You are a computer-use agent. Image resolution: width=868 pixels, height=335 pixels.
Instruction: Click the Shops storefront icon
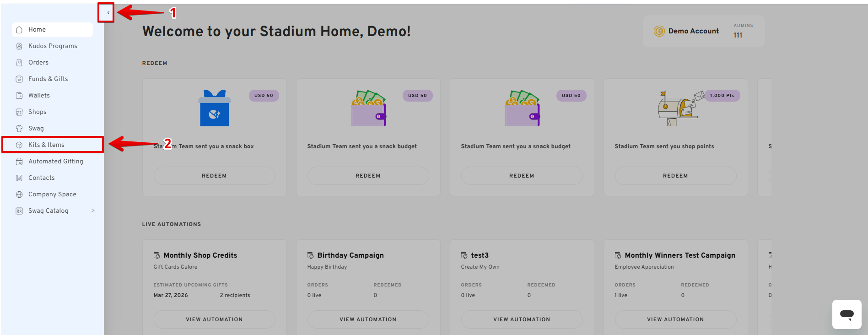point(19,112)
